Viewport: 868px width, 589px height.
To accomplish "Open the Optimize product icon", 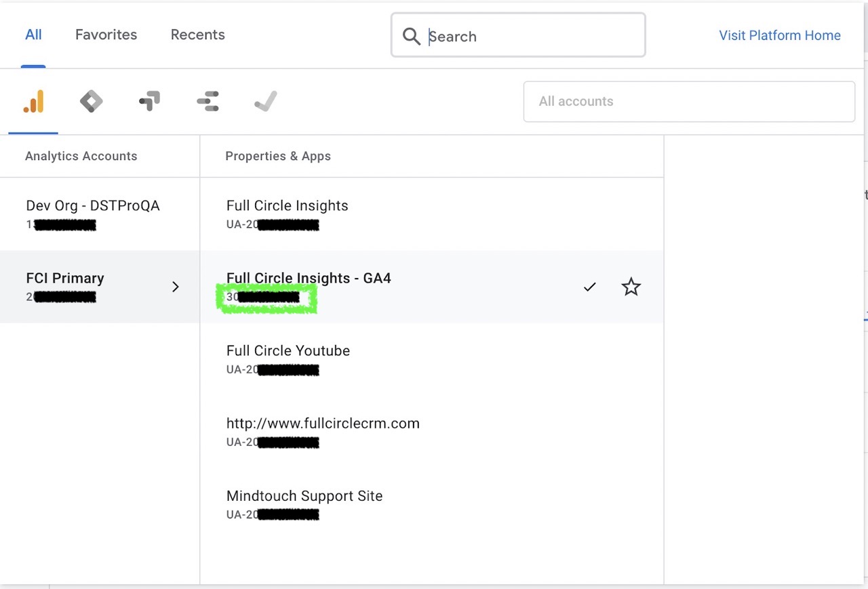I will pyautogui.click(x=149, y=102).
